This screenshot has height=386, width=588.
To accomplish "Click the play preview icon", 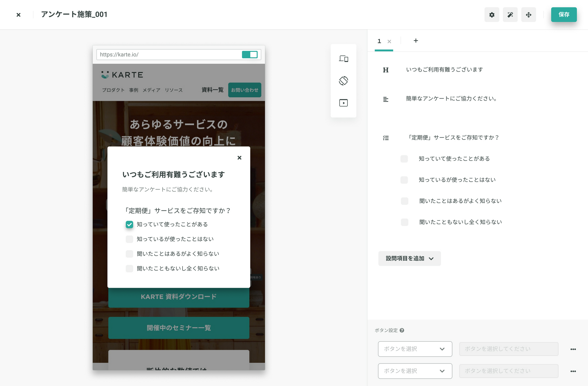I will [x=343, y=103].
